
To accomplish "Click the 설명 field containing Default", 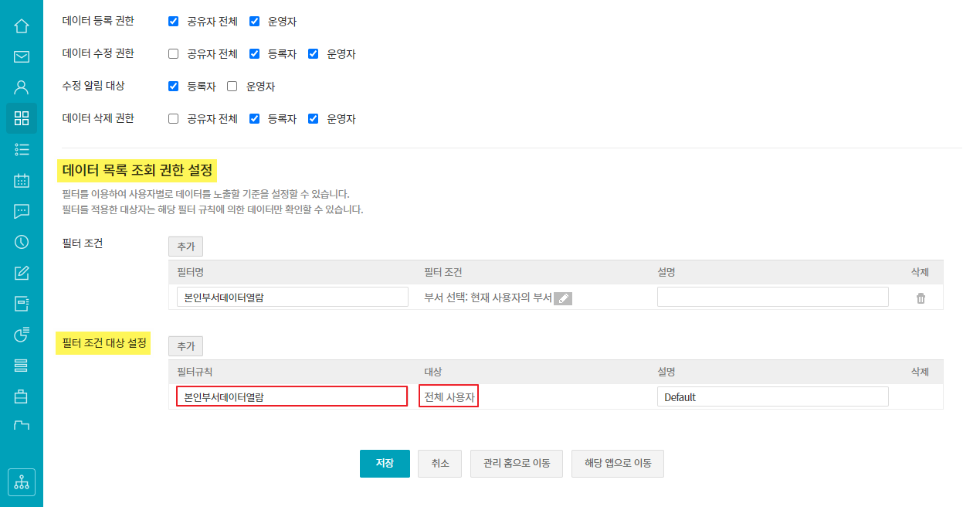I will coord(772,397).
